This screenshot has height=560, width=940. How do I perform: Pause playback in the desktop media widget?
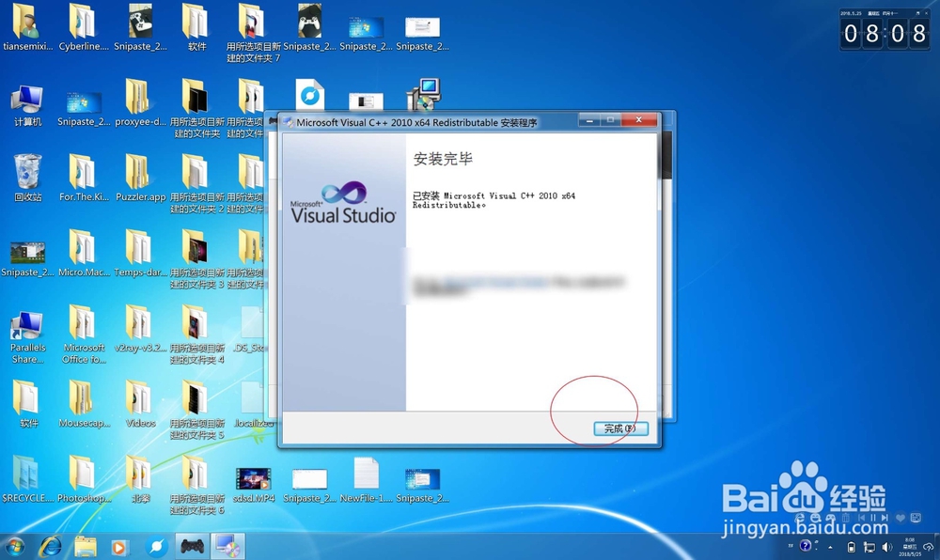pos(873,518)
